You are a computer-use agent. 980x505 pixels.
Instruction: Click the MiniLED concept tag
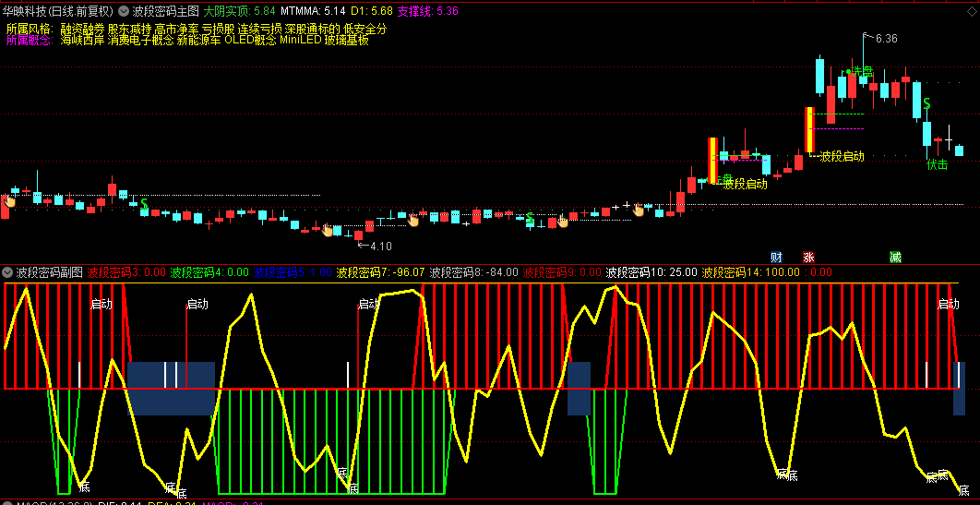[x=300, y=40]
